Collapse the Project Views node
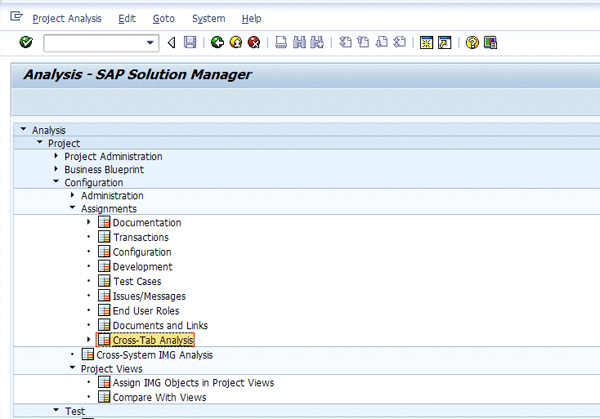 coord(72,368)
